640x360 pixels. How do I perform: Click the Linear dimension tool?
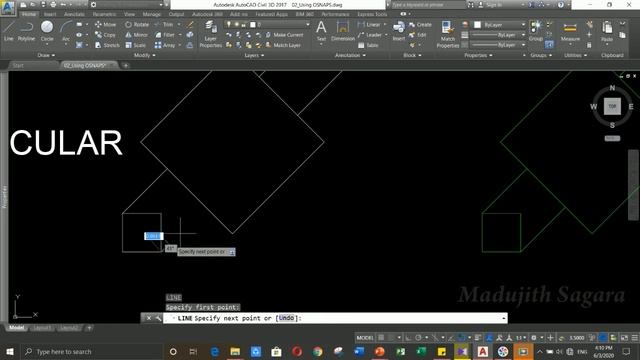click(x=369, y=24)
